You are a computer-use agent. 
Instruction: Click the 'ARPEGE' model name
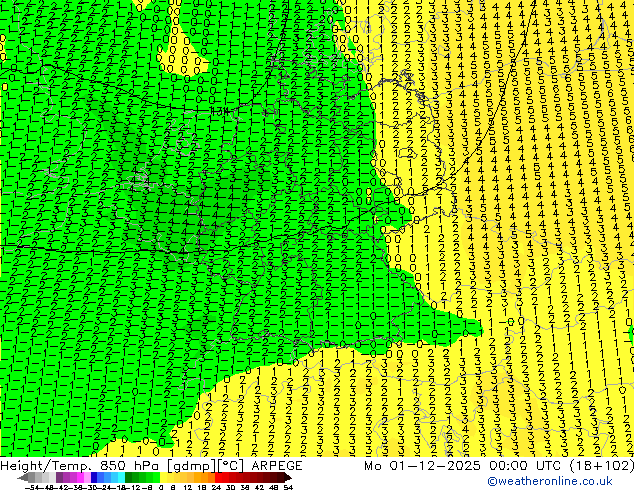[277, 466]
